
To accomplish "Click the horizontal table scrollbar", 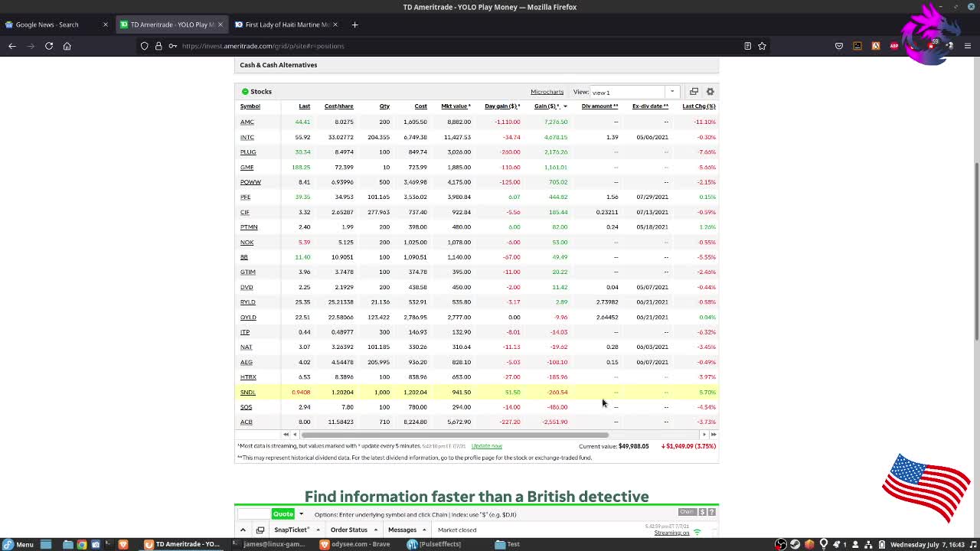I will pos(455,435).
